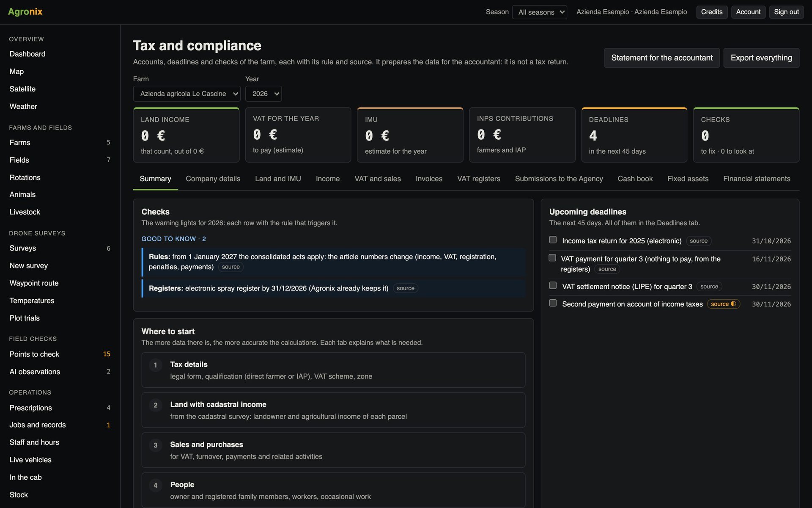Viewport: 812px width, 508px height.
Task: Tick Second payment on account checkbox
Action: (553, 303)
